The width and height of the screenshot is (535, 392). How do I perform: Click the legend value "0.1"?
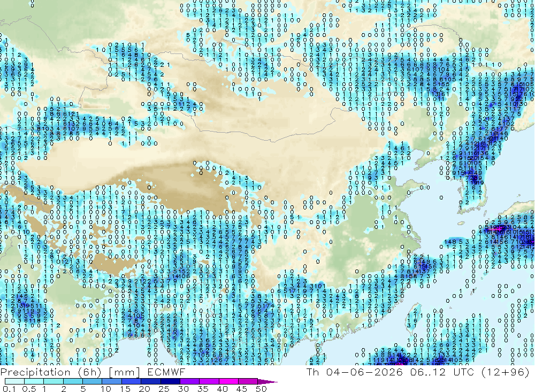click(x=9, y=389)
